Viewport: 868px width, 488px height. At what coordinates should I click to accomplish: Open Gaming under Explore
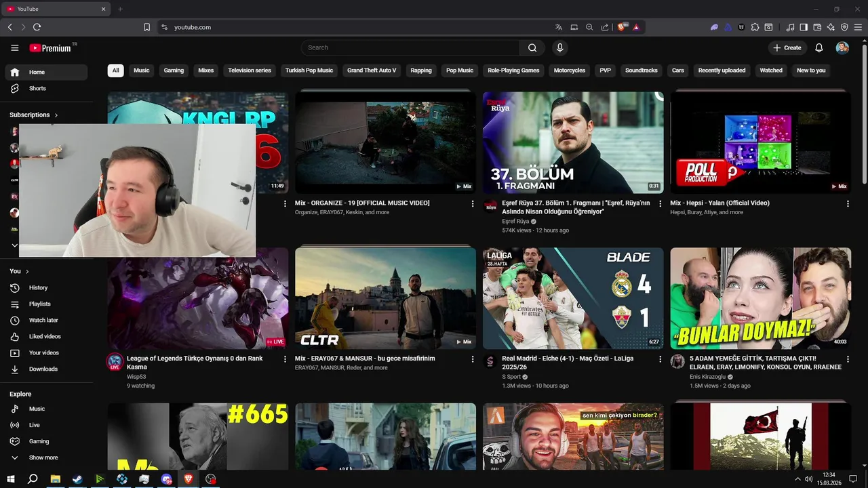click(x=46, y=441)
